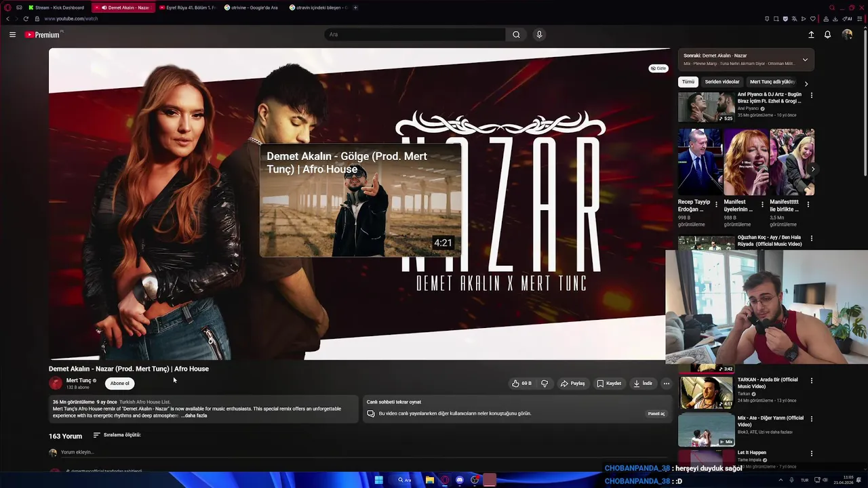
Task: Open options for Mix Ate Diğer Yarım
Action: [811, 419]
